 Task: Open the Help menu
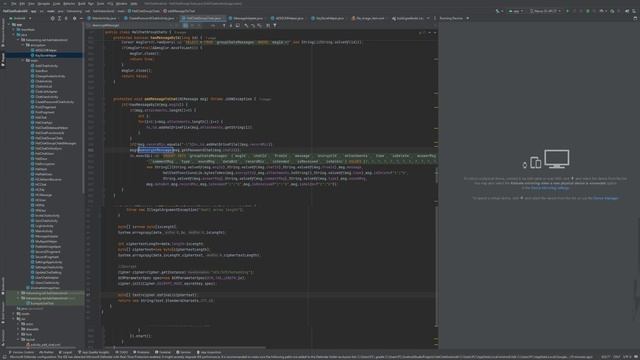[x=133, y=4]
